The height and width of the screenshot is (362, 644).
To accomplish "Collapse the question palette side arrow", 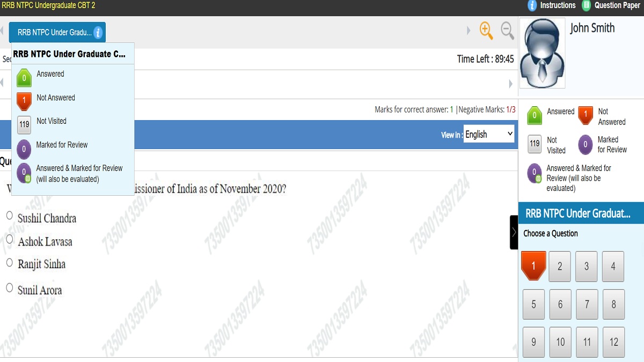I will coord(514,232).
